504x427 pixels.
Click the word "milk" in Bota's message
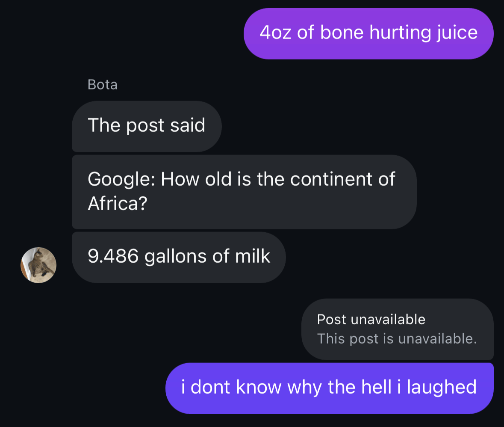click(253, 257)
